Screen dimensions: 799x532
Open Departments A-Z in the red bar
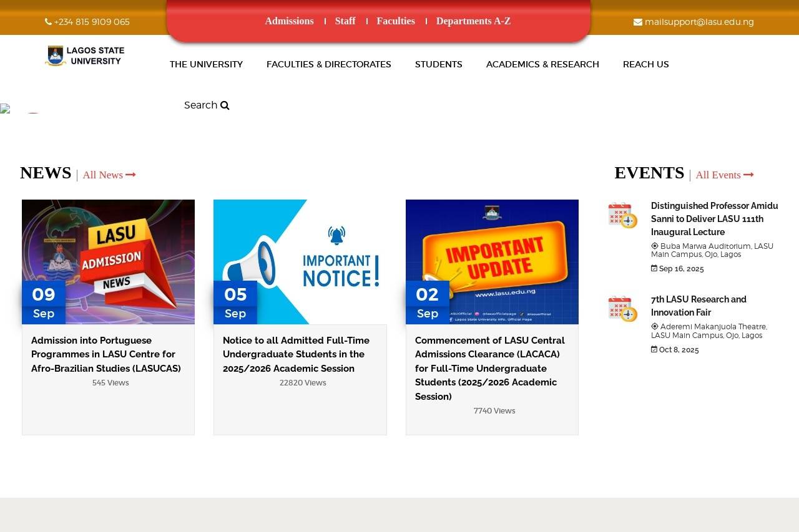[473, 21]
